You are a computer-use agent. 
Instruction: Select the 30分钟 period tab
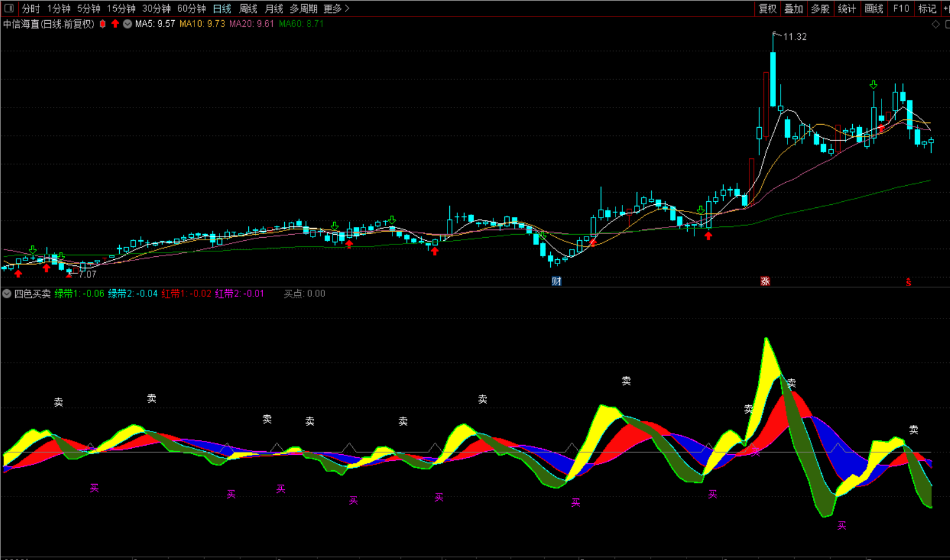coord(156,9)
